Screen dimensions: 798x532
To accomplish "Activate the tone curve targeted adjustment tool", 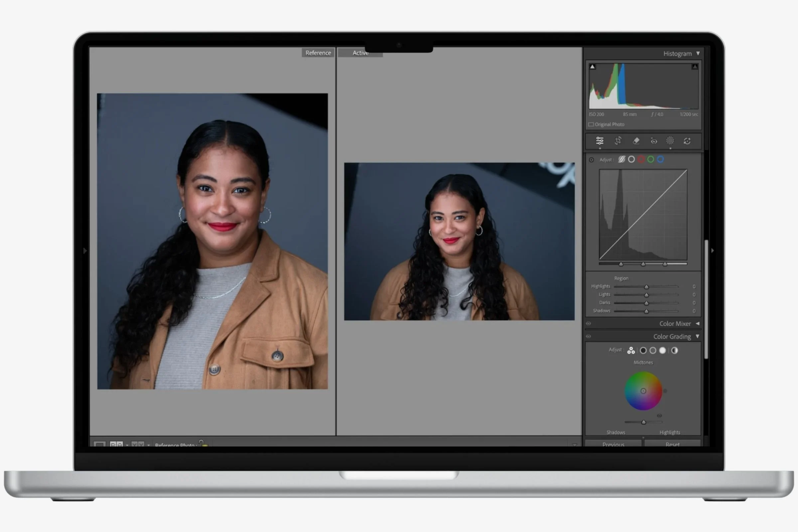I will 592,160.
